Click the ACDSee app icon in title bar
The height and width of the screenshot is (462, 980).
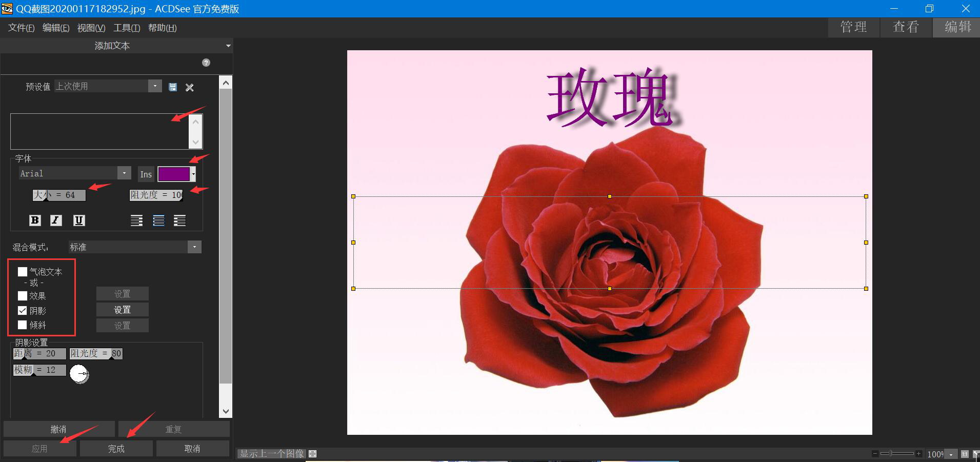tap(7, 9)
